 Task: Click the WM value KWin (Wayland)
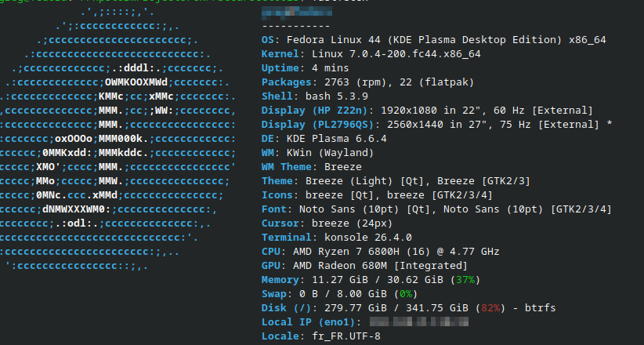coord(330,153)
